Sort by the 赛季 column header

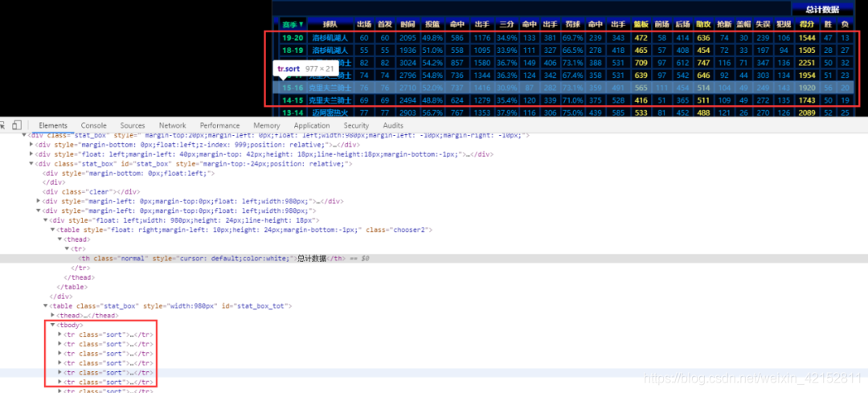(293, 24)
